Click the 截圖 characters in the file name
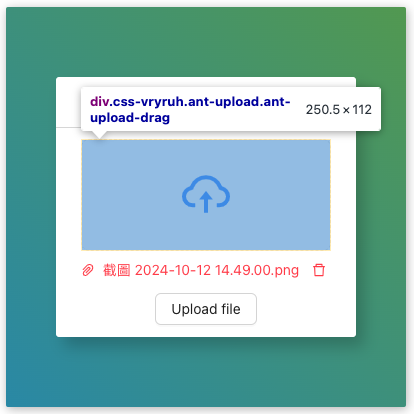Viewport: 414px width, 414px height. click(x=116, y=270)
